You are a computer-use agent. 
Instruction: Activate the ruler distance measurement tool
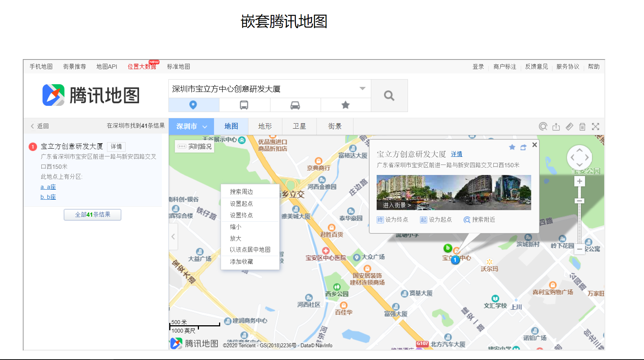click(x=569, y=126)
